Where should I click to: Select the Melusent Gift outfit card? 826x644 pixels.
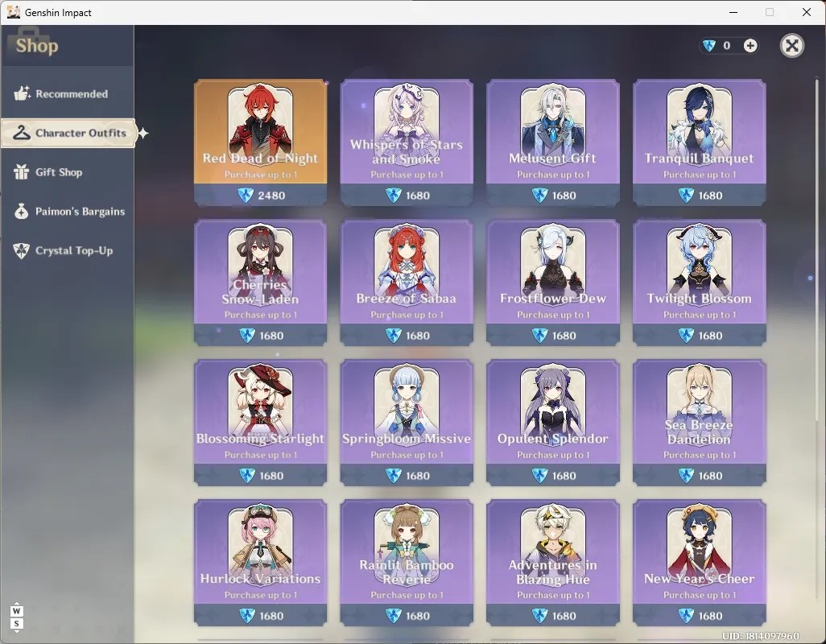[552, 142]
